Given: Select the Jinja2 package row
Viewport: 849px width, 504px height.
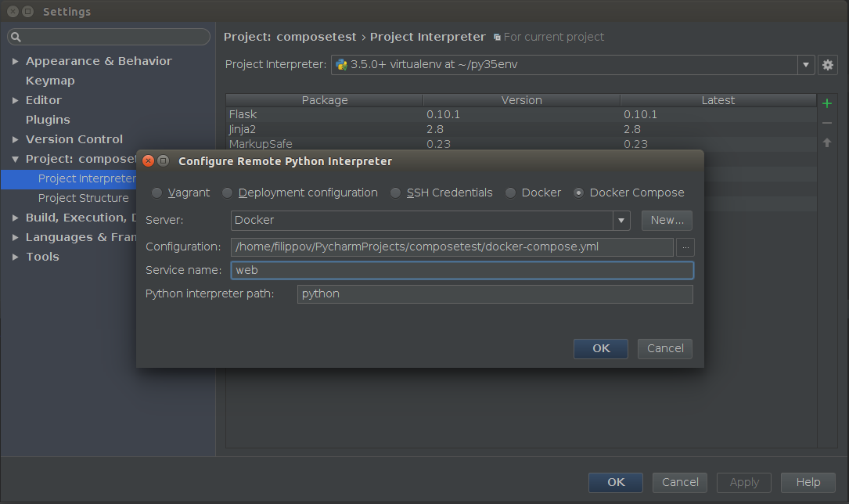Looking at the screenshot, I should 521,129.
